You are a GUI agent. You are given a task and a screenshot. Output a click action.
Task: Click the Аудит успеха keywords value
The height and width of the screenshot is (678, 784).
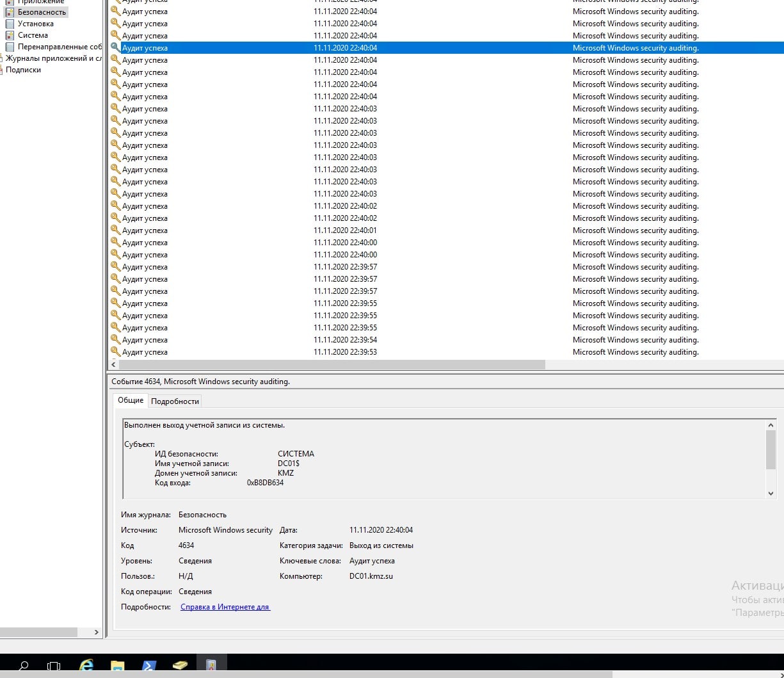pos(372,561)
